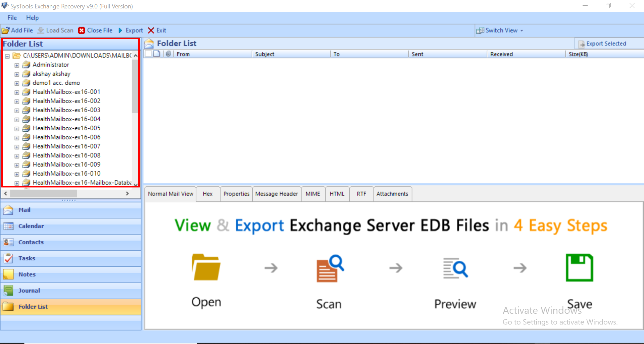Screen dimensions: 644x344
Task: Click the HealthMailbox-ex16-001 mailbox icon
Action: click(26, 92)
